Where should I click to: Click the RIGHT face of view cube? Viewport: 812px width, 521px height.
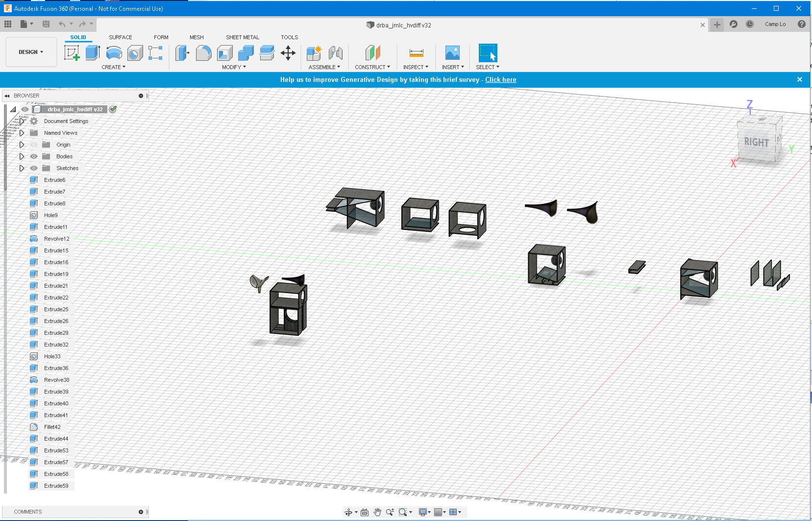(757, 142)
